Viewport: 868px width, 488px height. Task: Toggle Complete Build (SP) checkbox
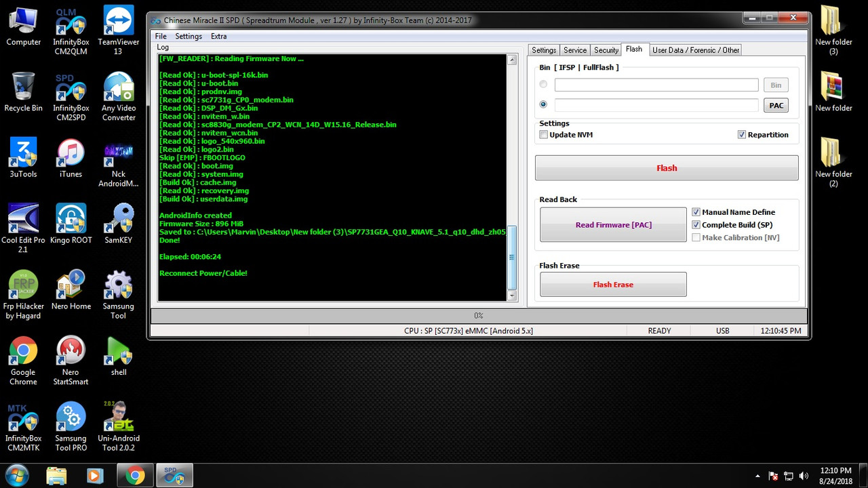[x=696, y=224]
